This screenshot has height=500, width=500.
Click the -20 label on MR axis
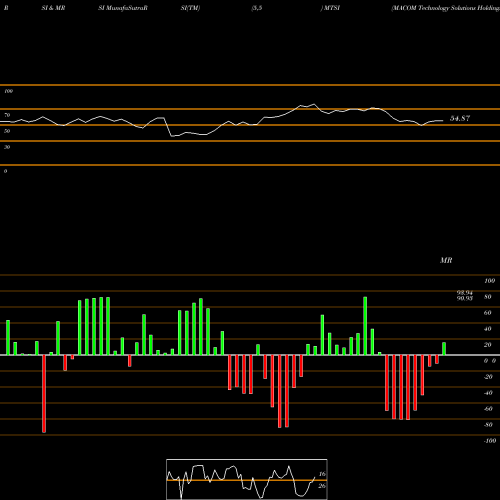pyautogui.click(x=488, y=377)
